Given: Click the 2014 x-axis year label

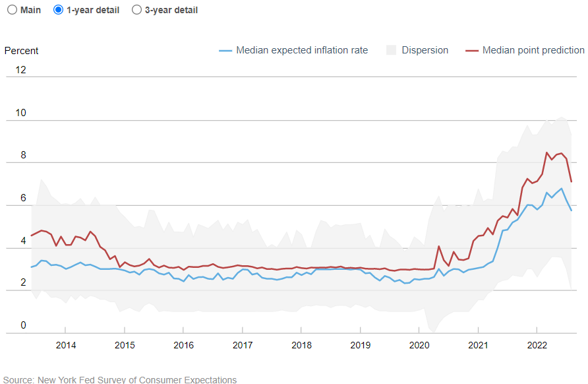Looking at the screenshot, I should pyautogui.click(x=65, y=345).
